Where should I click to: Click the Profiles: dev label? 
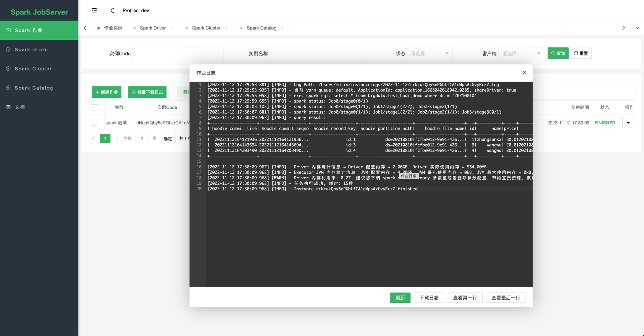pyautogui.click(x=136, y=10)
